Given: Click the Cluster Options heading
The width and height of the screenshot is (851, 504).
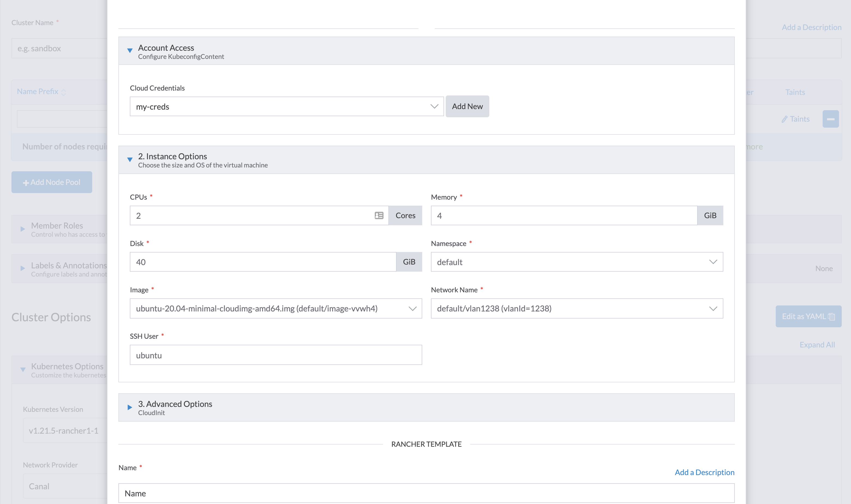Looking at the screenshot, I should (x=51, y=317).
